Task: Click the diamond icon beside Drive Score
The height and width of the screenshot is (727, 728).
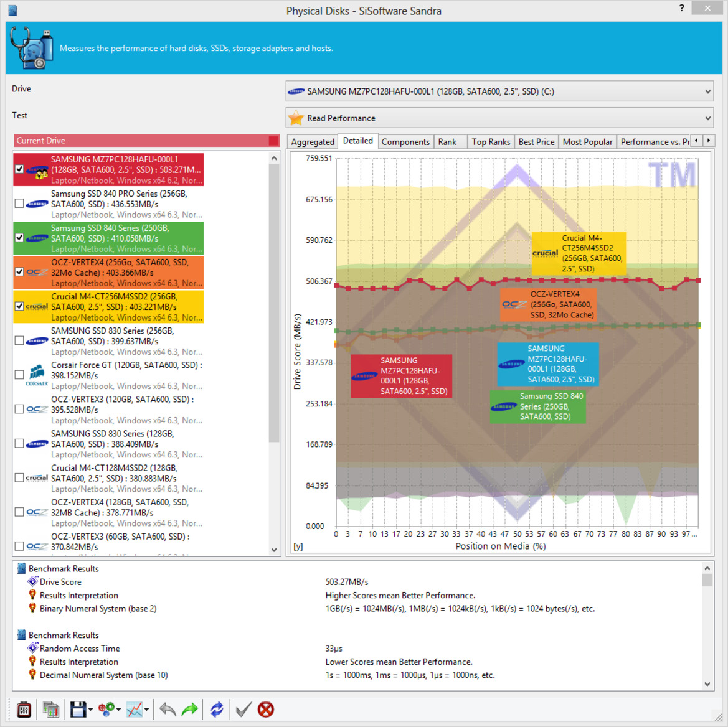Action: [32, 581]
